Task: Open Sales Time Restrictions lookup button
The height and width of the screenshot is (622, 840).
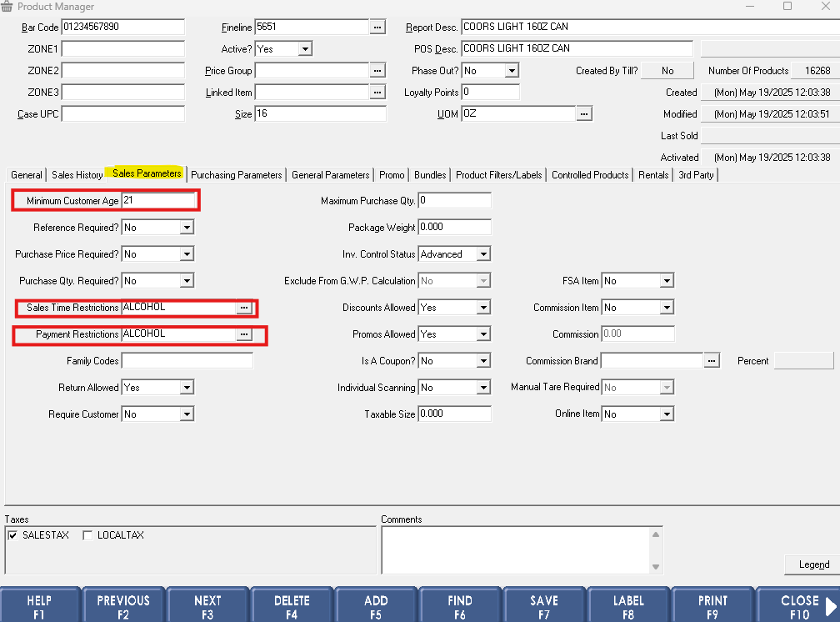Action: [x=244, y=307]
